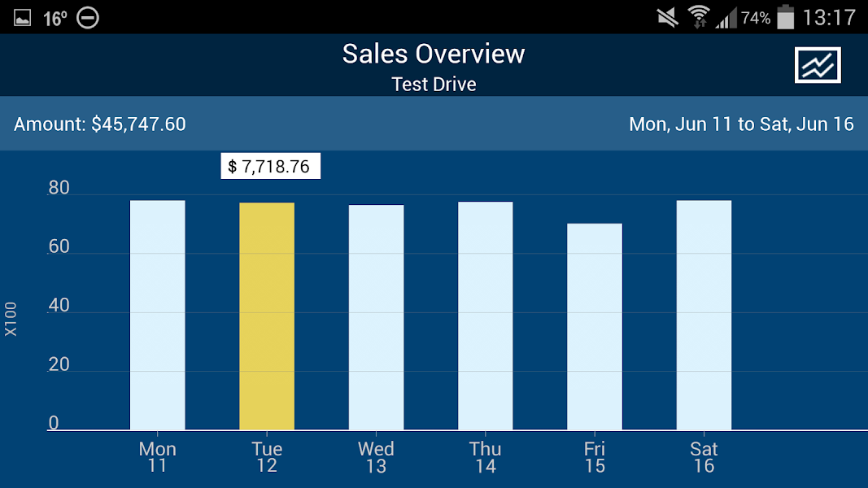Select the Thursday sales bar
868x488 pixels.
pos(486,316)
